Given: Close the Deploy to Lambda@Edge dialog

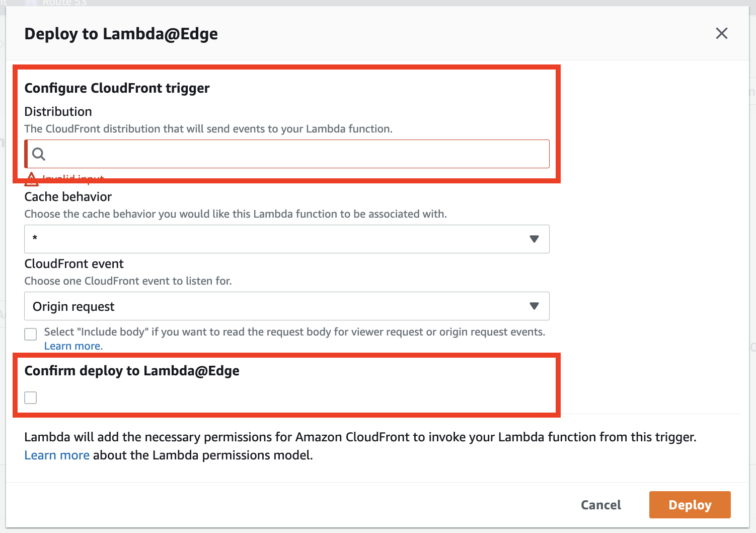Looking at the screenshot, I should click(721, 33).
